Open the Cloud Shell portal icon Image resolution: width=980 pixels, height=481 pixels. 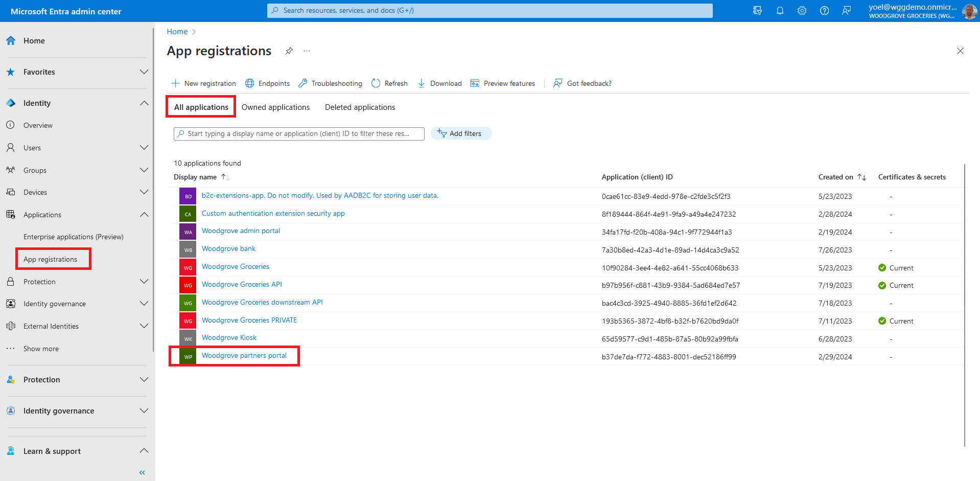pos(757,11)
